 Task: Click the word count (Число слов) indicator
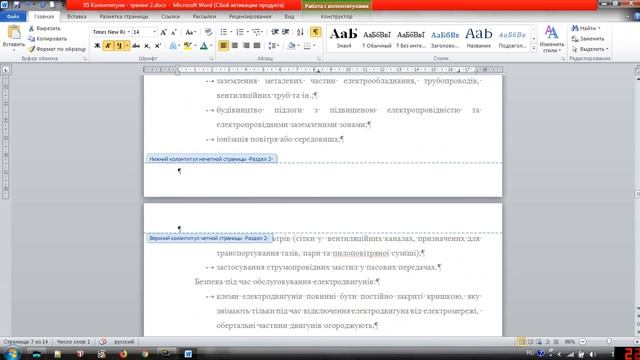pos(73,342)
